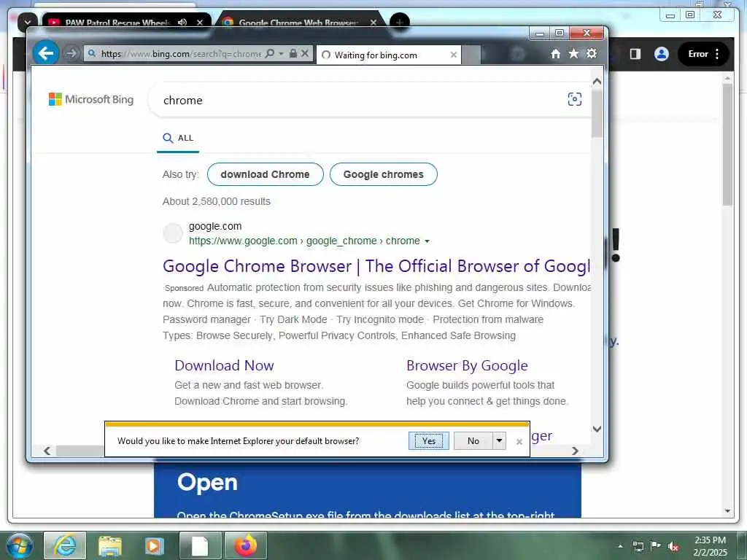The height and width of the screenshot is (560, 747).
Task: Click the search magnifier in address bar
Action: 270,53
